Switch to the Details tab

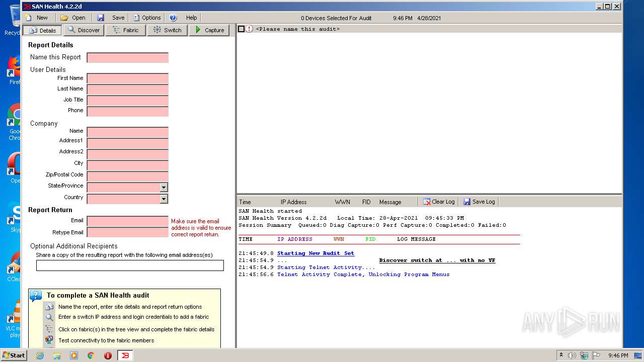42,30
